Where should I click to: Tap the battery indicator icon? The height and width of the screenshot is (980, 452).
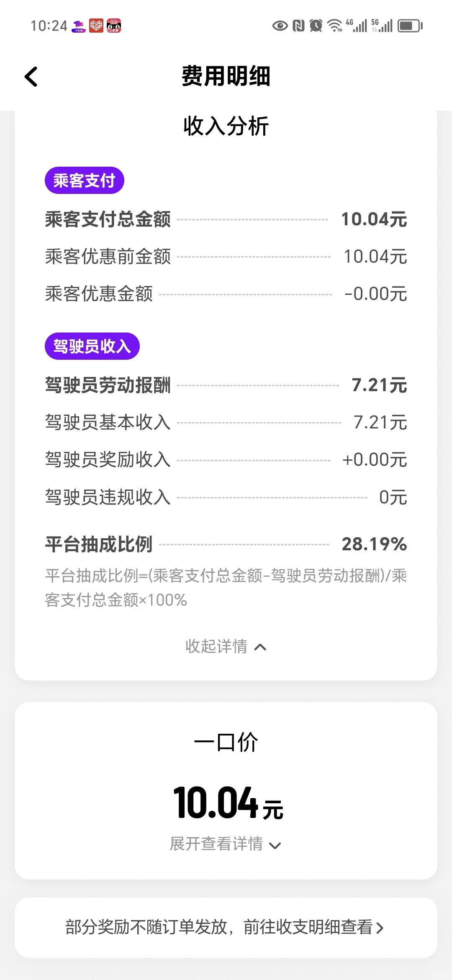point(410,26)
